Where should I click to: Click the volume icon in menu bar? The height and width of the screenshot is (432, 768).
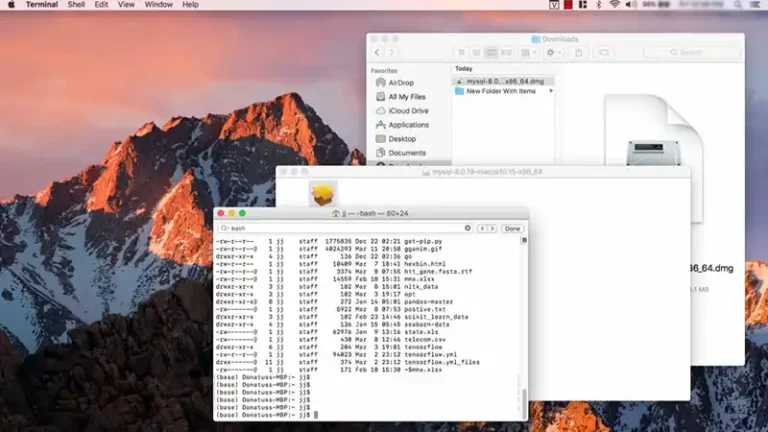point(631,4)
